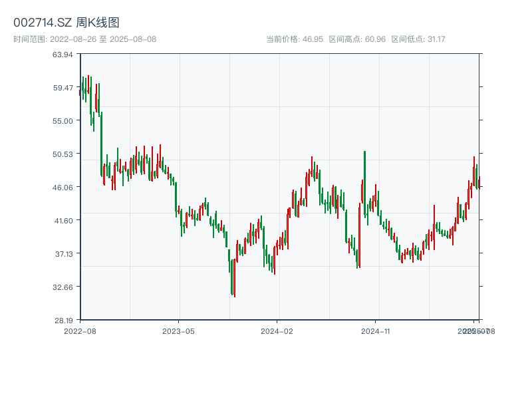
Task: Click the lowest candlestick near 31.17
Action: 235,277
